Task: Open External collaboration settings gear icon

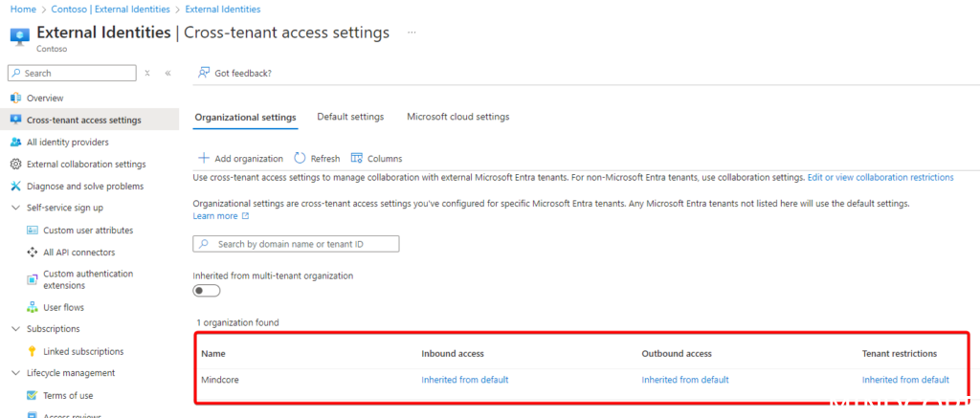Action: 15,165
